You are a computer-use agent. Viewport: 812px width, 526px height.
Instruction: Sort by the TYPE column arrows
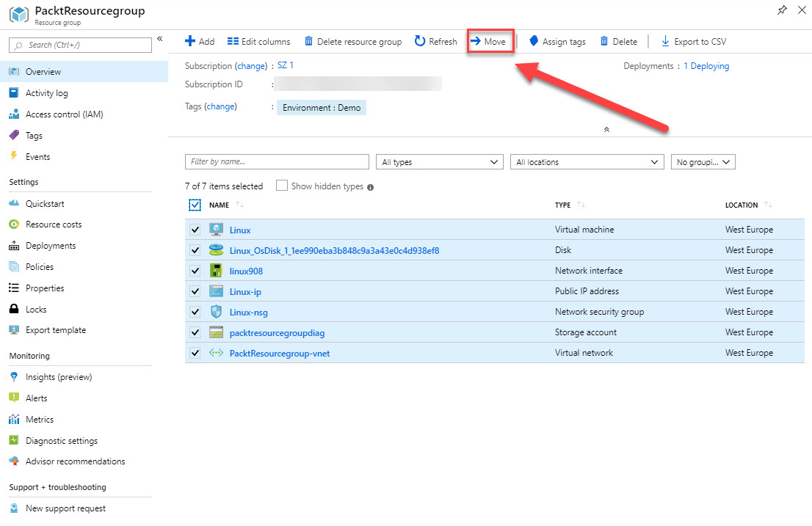(581, 205)
